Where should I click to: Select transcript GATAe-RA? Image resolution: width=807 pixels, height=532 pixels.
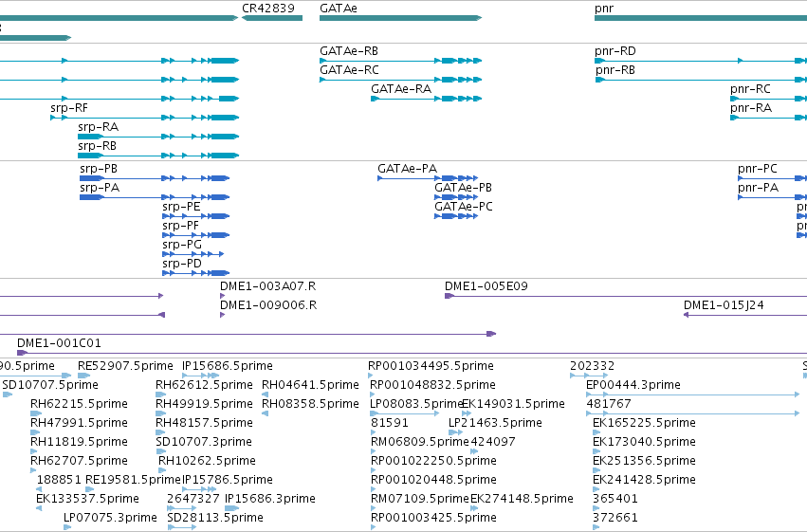point(426,99)
